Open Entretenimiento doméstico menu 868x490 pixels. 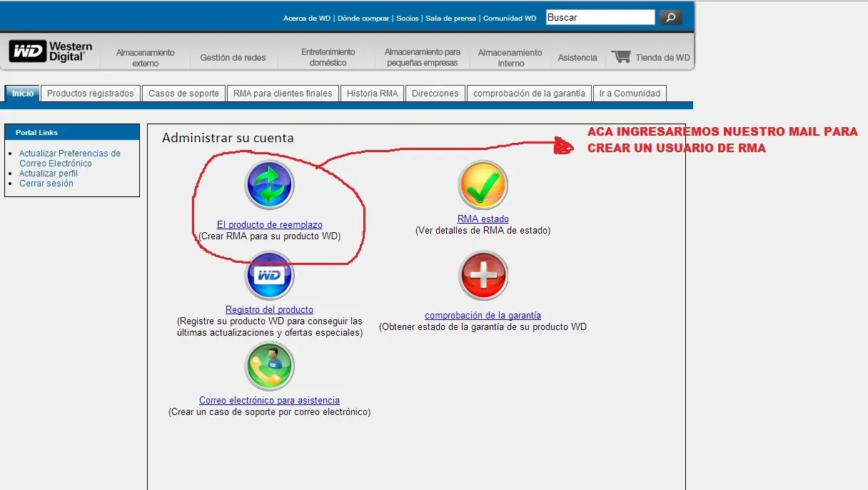pyautogui.click(x=328, y=57)
